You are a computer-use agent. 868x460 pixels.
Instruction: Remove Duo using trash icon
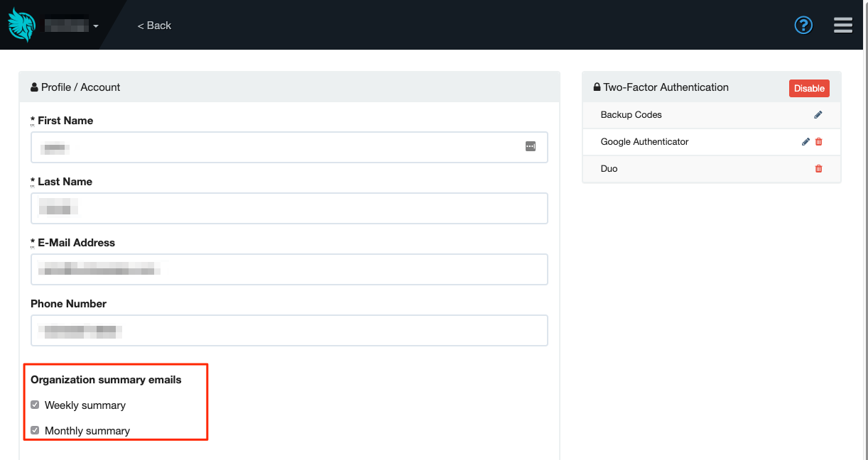click(819, 169)
